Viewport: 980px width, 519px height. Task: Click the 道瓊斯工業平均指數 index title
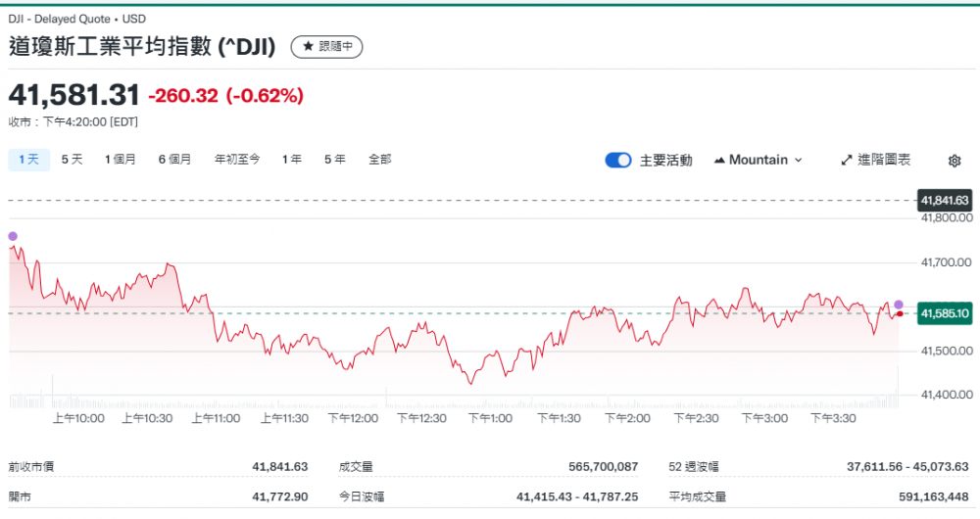(142, 46)
